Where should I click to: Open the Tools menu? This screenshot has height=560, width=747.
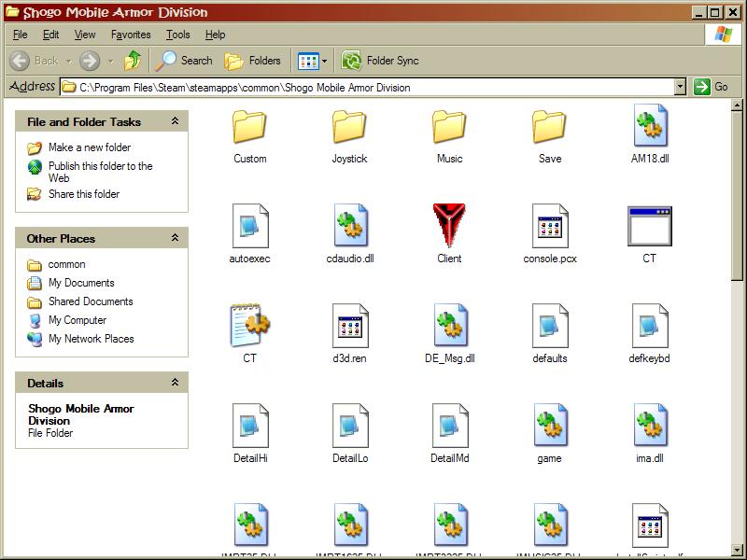click(177, 35)
